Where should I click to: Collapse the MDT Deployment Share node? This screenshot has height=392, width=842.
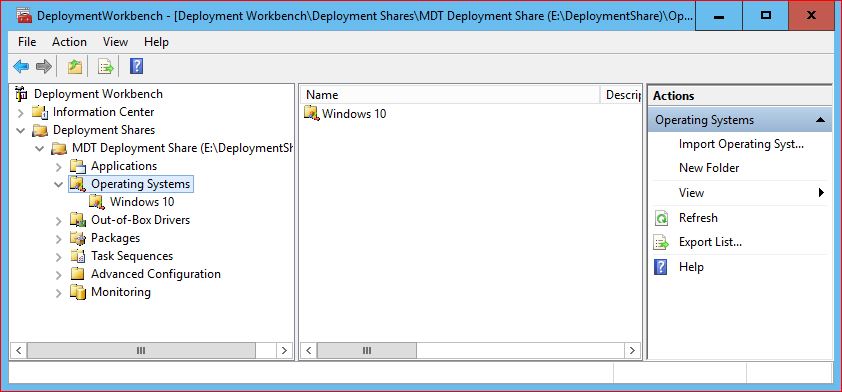[x=40, y=148]
